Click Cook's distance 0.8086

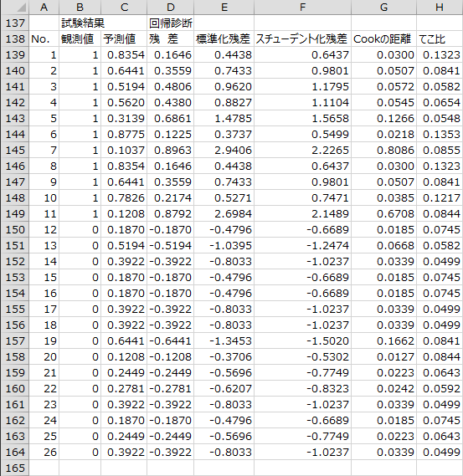point(384,150)
